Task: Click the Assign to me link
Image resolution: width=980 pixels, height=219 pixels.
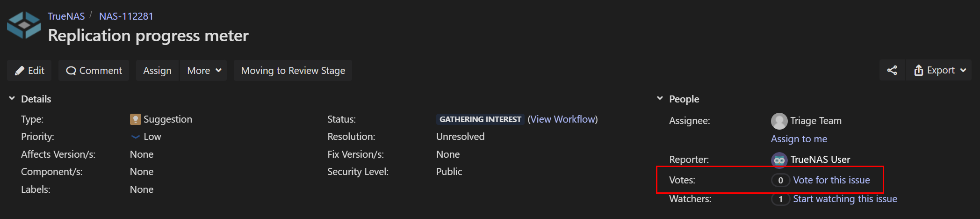Action: 799,139
